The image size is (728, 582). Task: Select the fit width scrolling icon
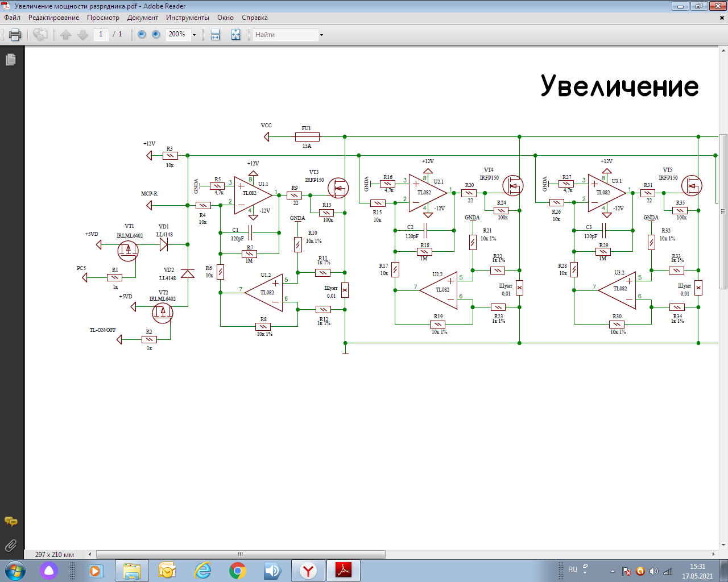pos(216,35)
